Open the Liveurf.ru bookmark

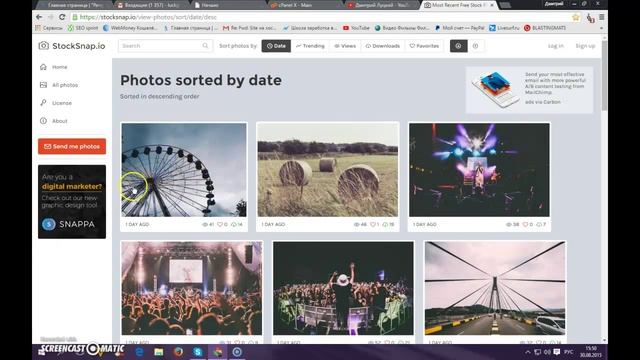(x=504, y=28)
